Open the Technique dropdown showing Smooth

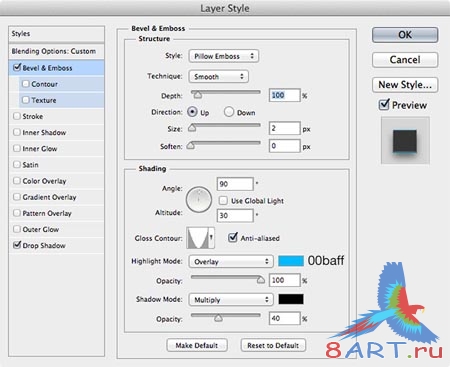[219, 76]
